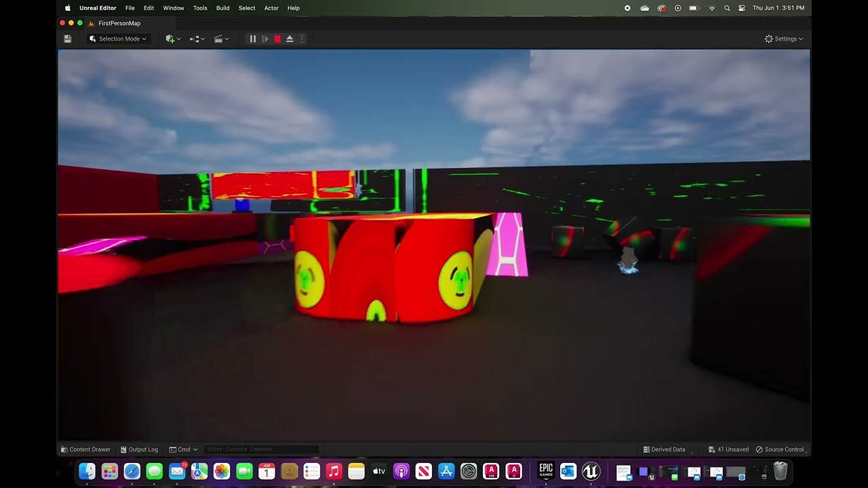Open the Build menu

click(222, 8)
